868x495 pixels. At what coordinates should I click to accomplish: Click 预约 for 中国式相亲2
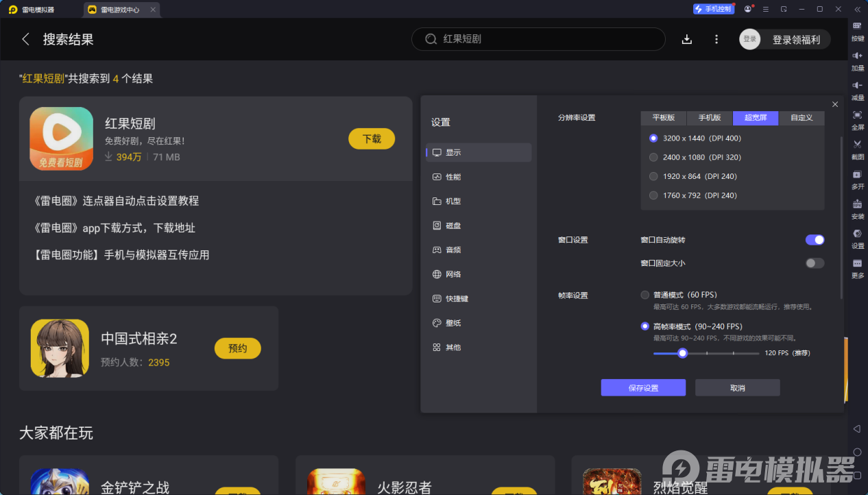pos(237,348)
